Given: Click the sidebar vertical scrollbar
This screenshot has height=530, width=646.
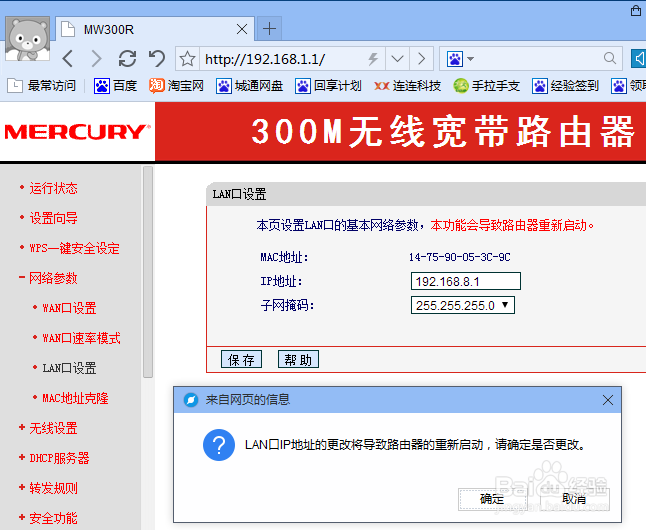Looking at the screenshot, I should [x=148, y=272].
